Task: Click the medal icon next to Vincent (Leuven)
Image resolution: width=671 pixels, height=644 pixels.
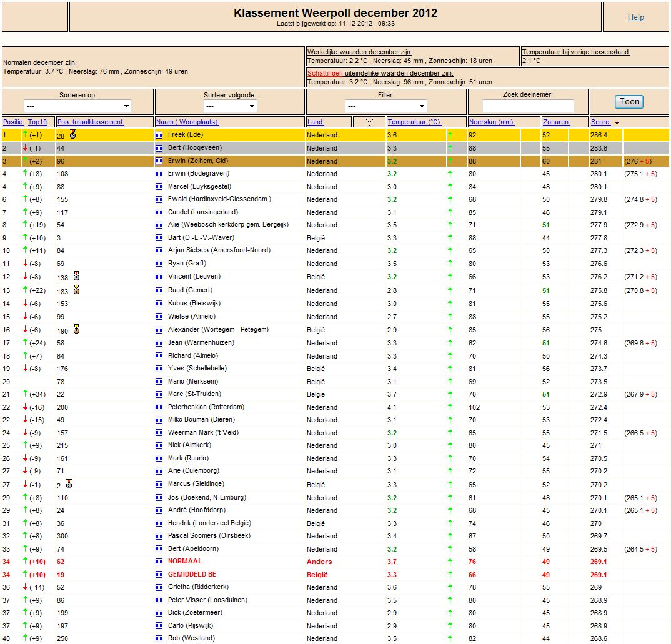Action: [76, 276]
